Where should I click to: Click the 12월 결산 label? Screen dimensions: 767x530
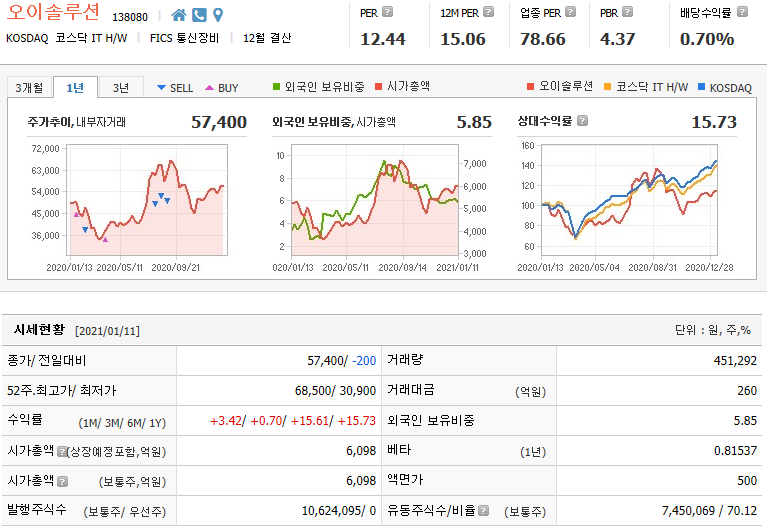[267, 38]
